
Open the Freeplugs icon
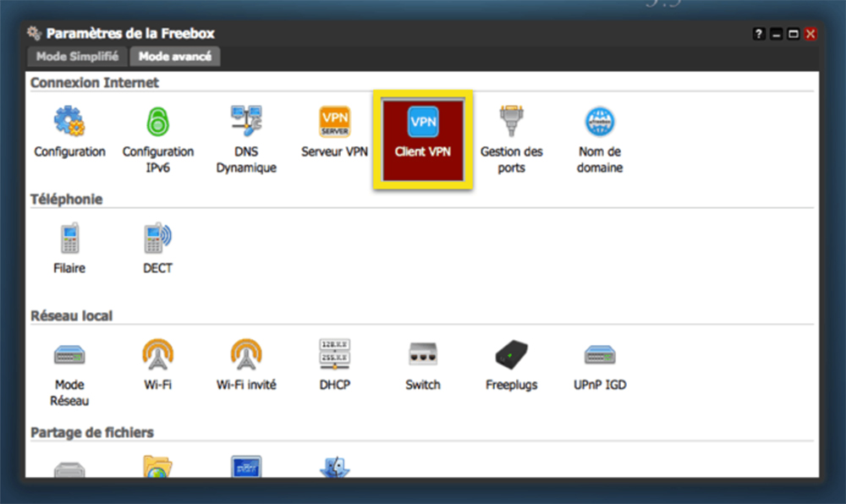point(512,354)
